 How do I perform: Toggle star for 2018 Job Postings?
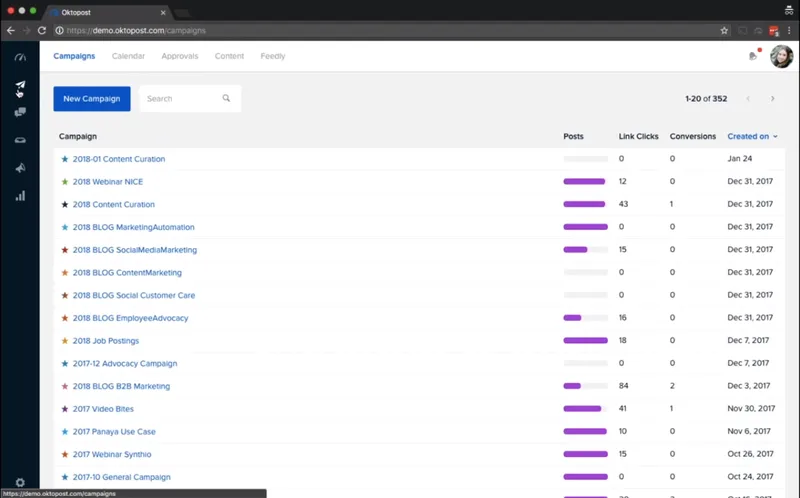[65, 341]
